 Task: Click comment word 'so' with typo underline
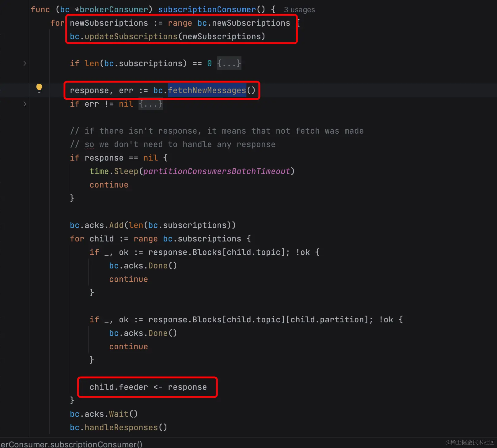pos(89,145)
